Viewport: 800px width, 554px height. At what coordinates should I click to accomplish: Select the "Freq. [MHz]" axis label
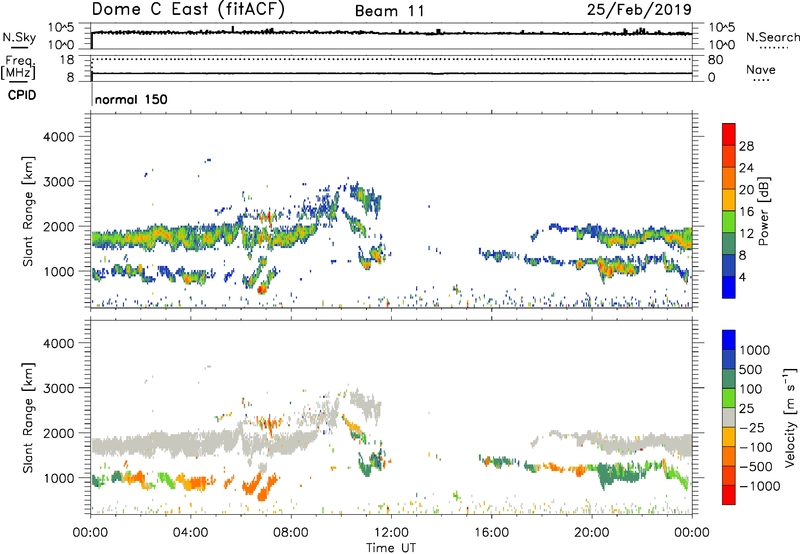pyautogui.click(x=18, y=68)
